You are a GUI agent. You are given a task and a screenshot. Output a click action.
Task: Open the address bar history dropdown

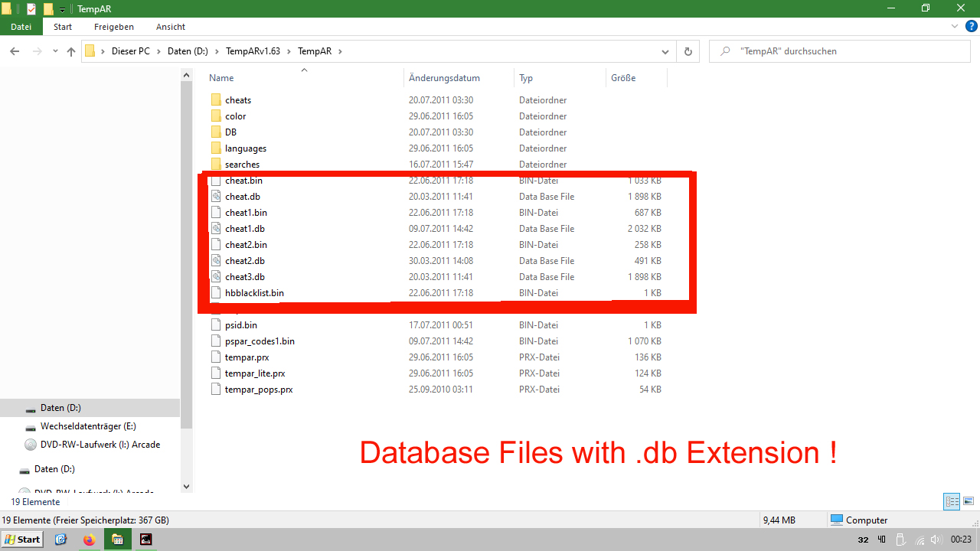click(666, 51)
